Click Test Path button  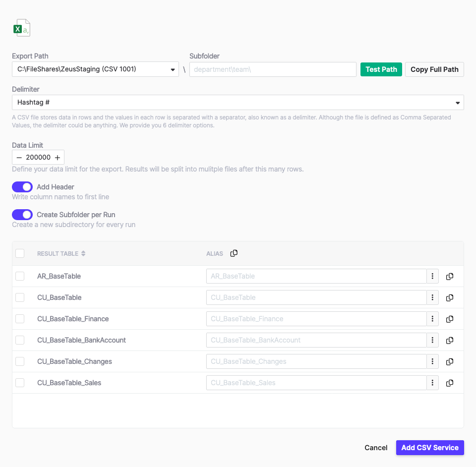point(381,69)
